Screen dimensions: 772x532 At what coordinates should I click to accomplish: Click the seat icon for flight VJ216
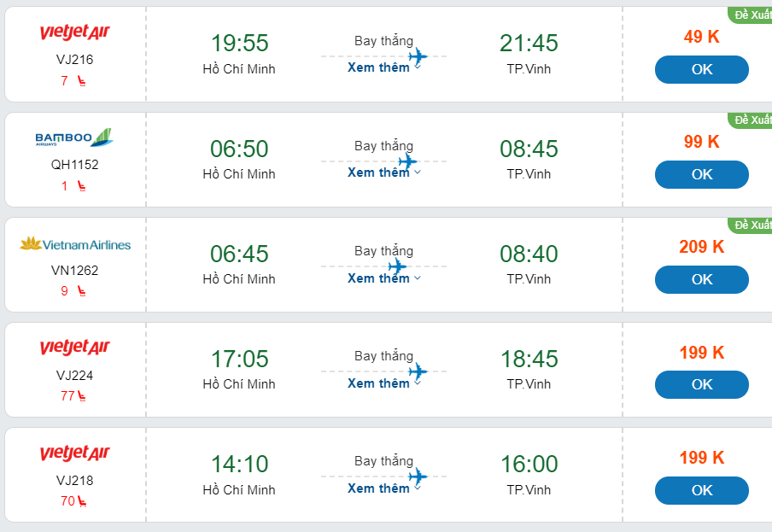[81, 81]
